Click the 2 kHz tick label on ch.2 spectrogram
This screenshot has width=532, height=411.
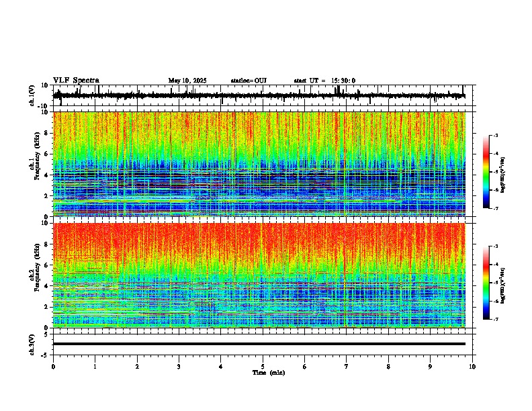point(47,307)
